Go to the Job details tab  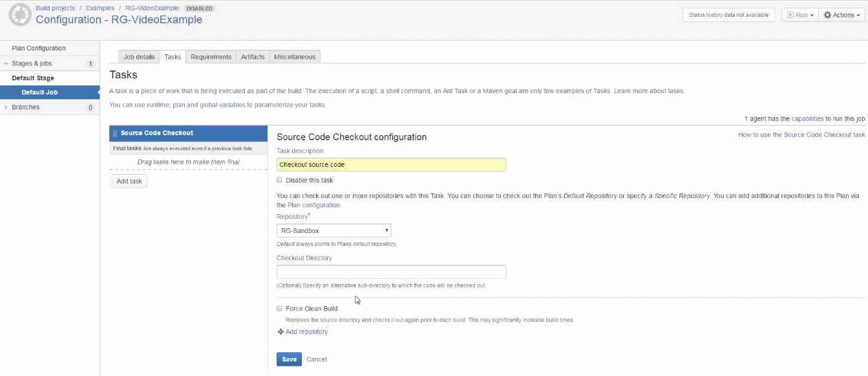(139, 57)
